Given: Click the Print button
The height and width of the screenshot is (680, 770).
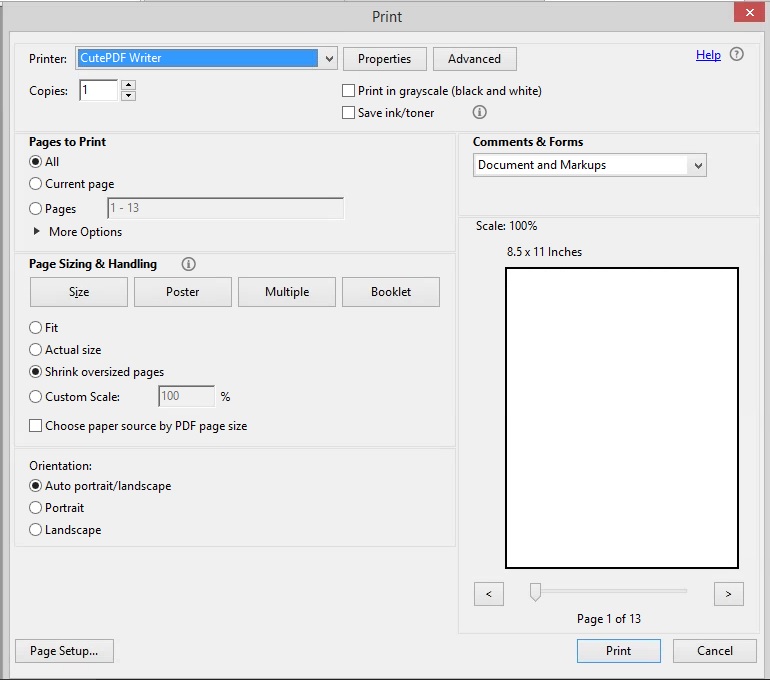Looking at the screenshot, I should tap(619, 651).
